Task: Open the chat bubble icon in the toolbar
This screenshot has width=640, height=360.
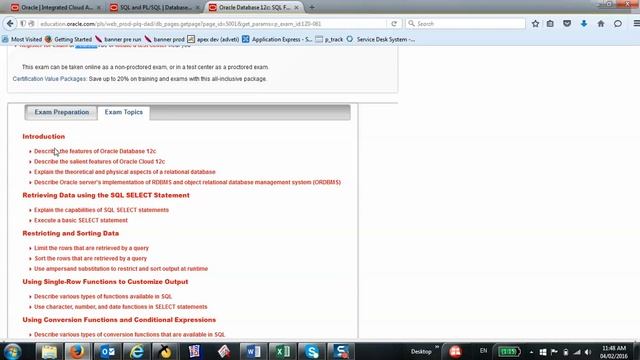Action: 618,24
